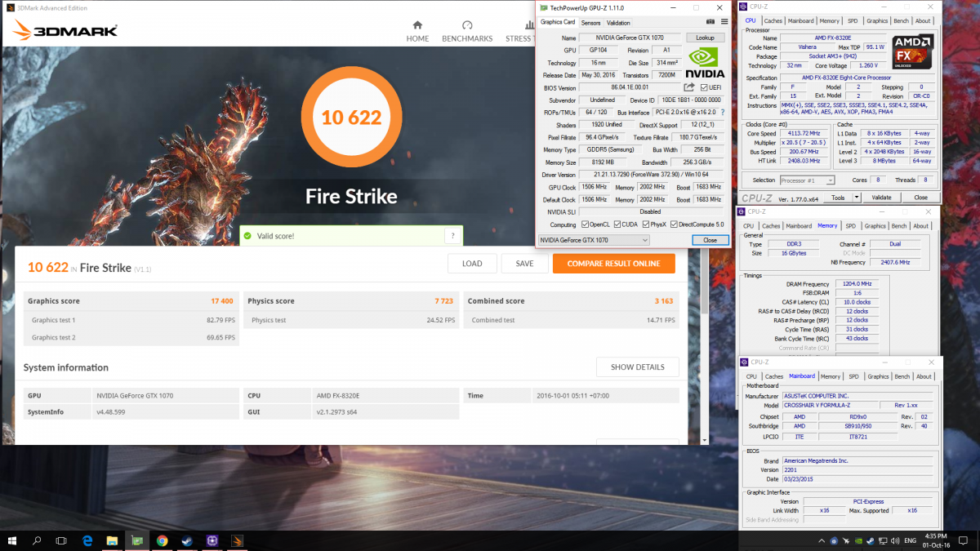Open SPD tab in middle CPU-Z window
Screen dimensions: 980x551
point(851,226)
